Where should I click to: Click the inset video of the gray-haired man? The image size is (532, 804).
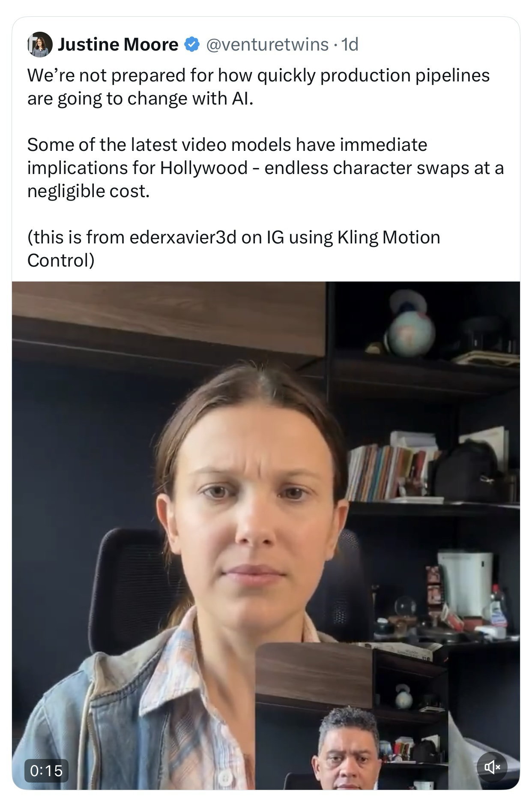tap(352, 716)
